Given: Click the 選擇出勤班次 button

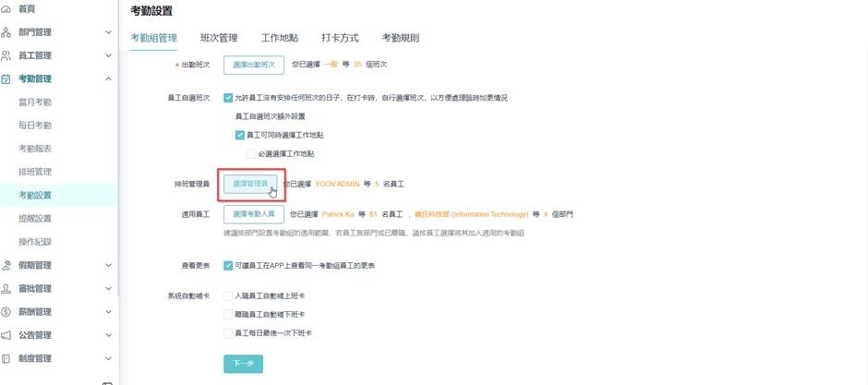Looking at the screenshot, I should click(253, 65).
